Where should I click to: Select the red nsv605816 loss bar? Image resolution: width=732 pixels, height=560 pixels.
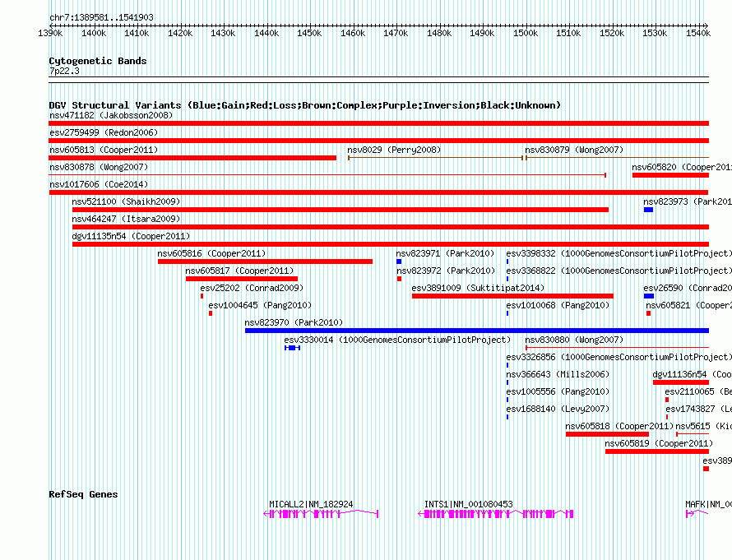click(x=265, y=261)
